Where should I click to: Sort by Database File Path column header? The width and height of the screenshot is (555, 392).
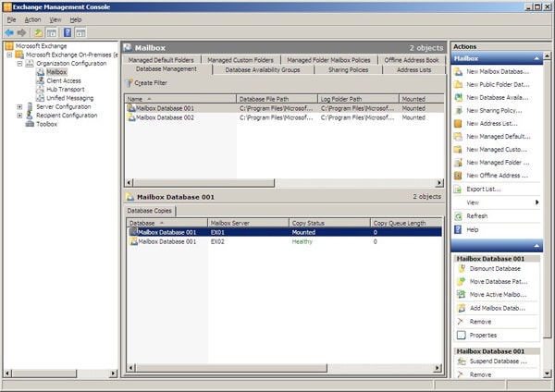[277, 99]
